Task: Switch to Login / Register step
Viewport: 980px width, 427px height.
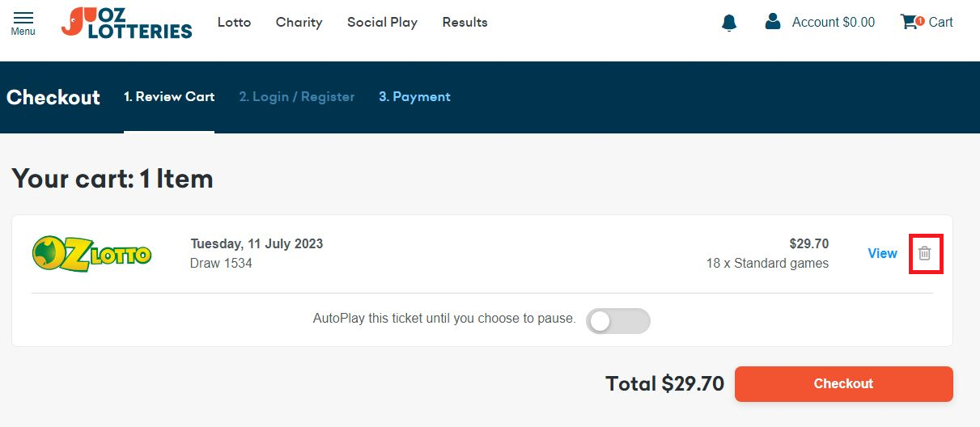Action: [x=297, y=97]
